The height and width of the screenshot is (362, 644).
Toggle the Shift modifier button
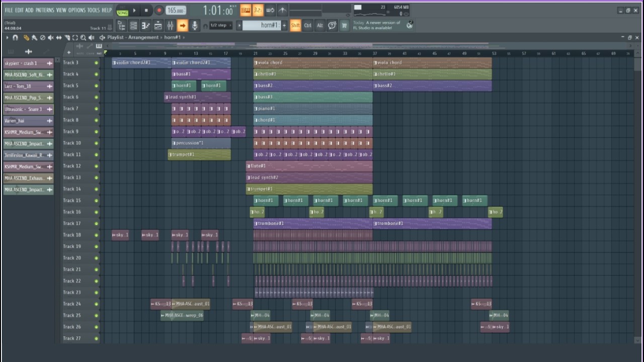(295, 25)
